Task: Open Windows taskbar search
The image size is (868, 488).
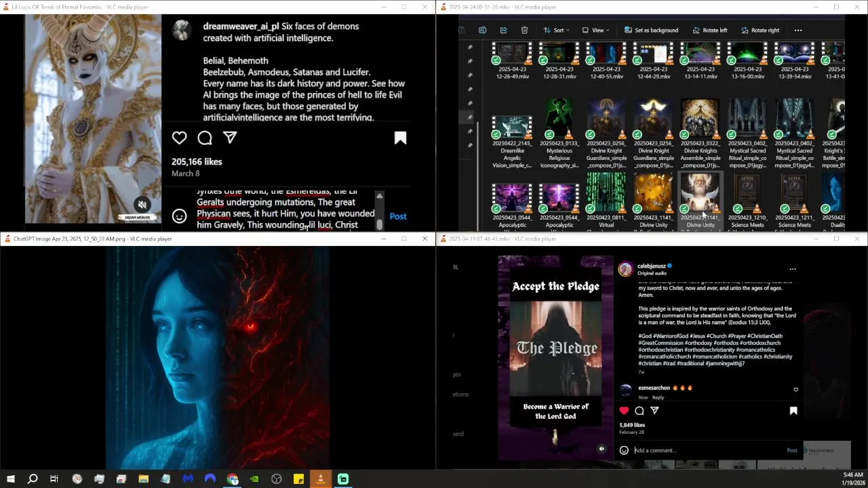Action: click(x=33, y=479)
